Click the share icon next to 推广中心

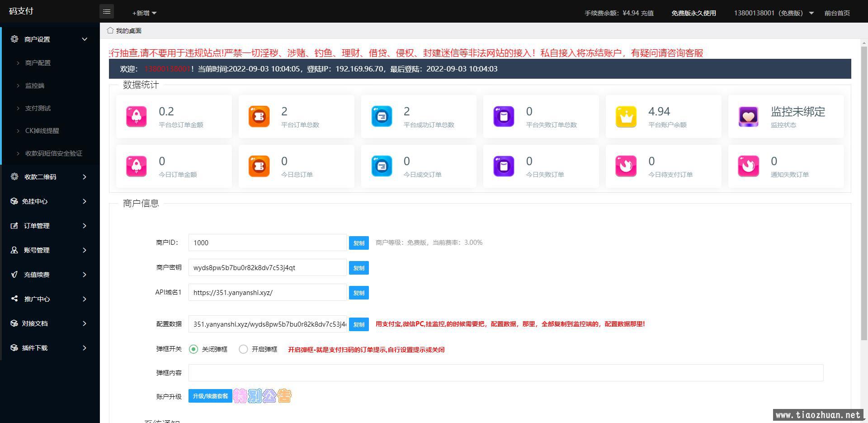coord(14,299)
